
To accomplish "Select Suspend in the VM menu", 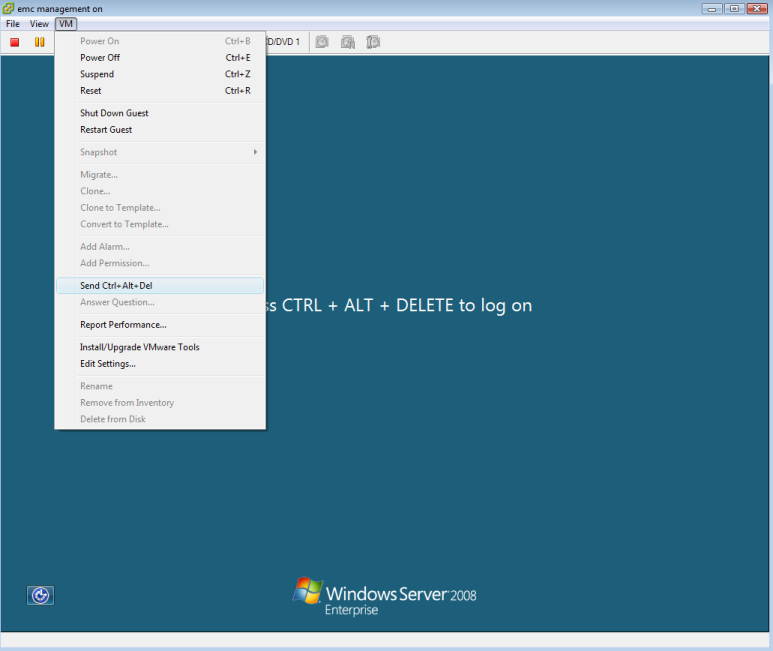I will [x=97, y=74].
